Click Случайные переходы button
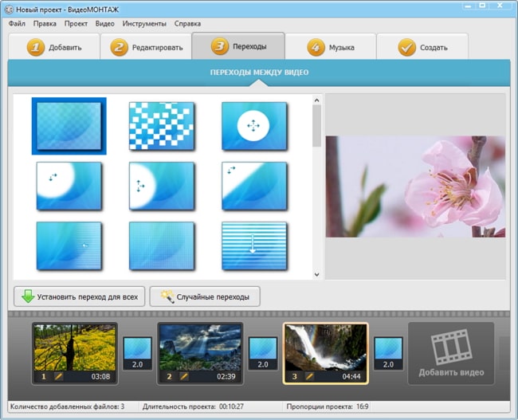 tap(205, 297)
